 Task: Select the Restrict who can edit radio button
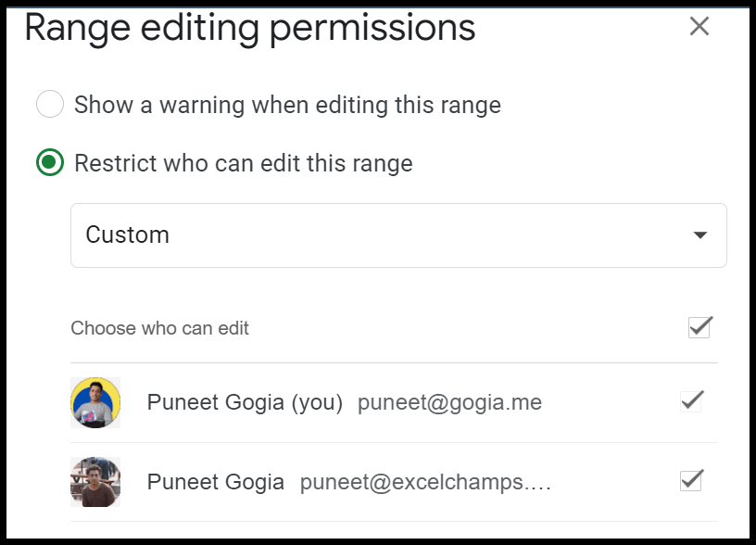50,162
